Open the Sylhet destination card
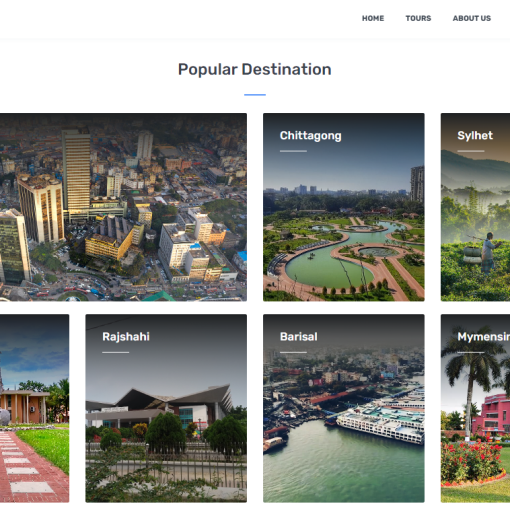This screenshot has width=510, height=510. coord(475,207)
